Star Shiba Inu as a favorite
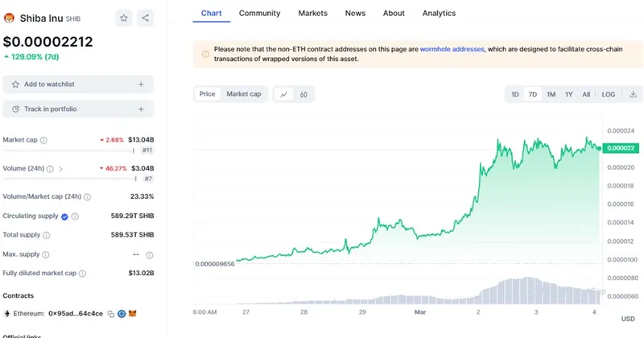This screenshot has width=644, height=338. [x=123, y=17]
